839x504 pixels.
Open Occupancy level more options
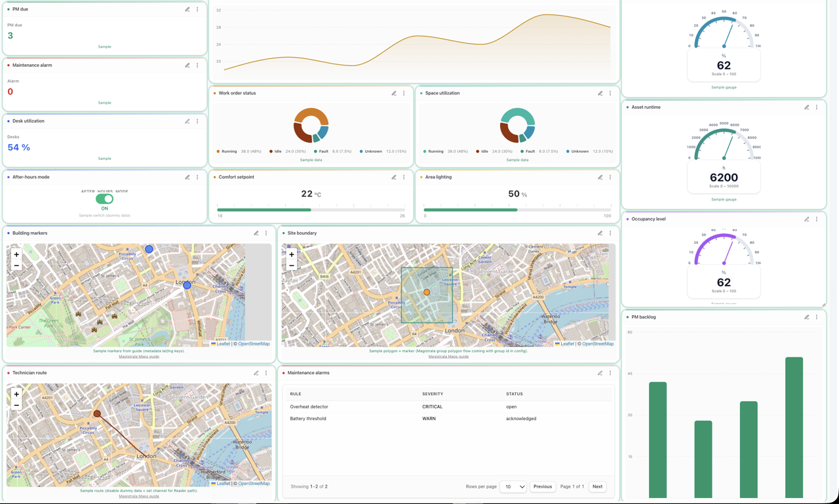(817, 219)
